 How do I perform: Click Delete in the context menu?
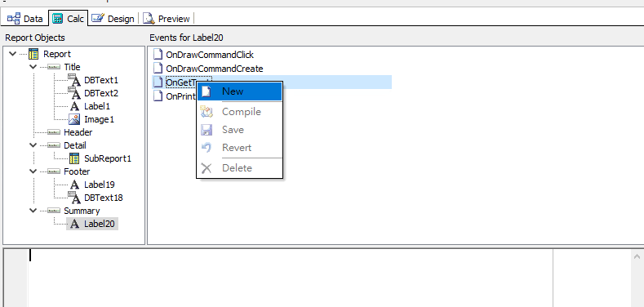[x=239, y=167]
